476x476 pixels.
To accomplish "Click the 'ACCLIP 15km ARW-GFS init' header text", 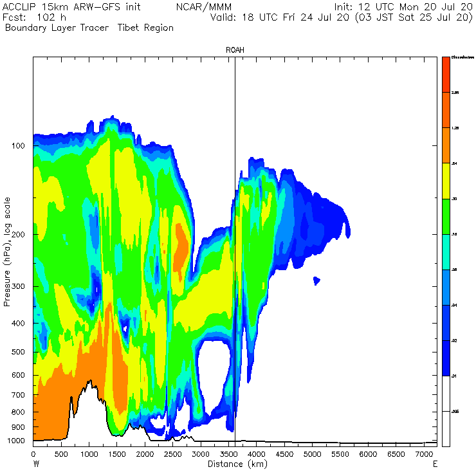I will tap(71, 6).
